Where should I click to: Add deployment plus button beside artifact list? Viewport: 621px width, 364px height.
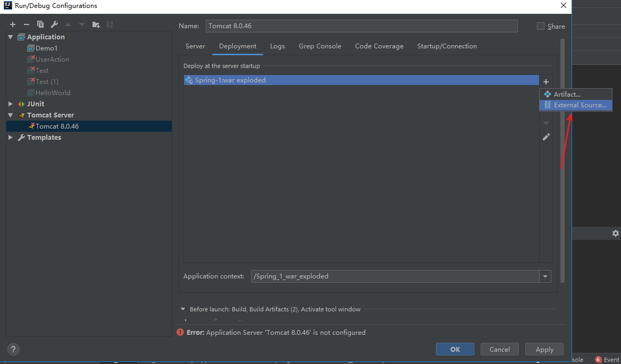[546, 82]
